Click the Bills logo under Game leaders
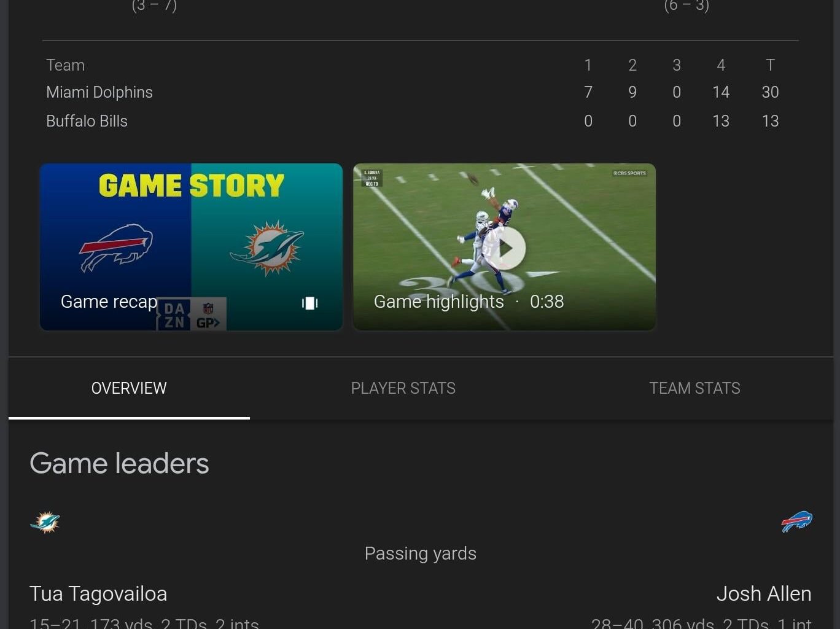Viewport: 840px width, 629px height. (x=796, y=522)
